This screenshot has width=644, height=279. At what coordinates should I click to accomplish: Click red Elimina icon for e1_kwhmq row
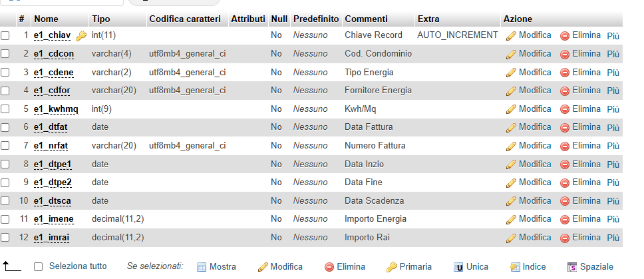pyautogui.click(x=565, y=109)
